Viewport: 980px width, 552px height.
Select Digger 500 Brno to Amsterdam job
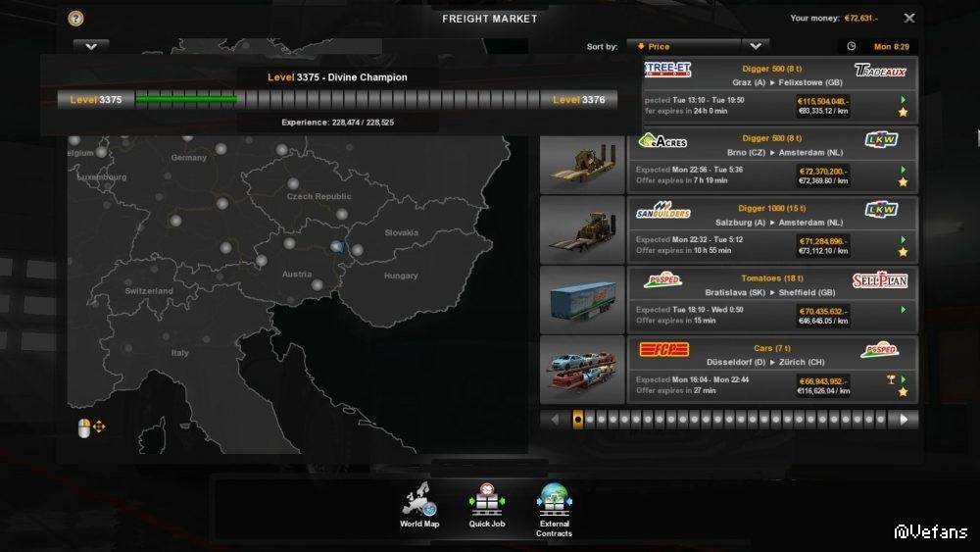(773, 160)
